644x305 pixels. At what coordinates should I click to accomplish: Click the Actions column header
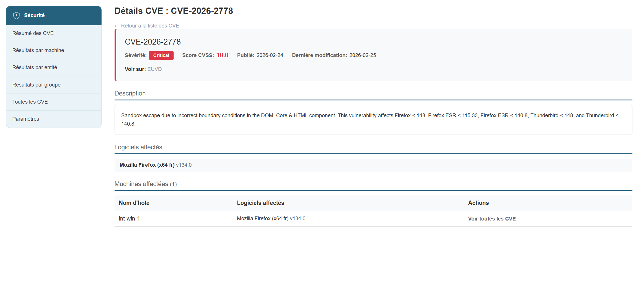tap(478, 203)
